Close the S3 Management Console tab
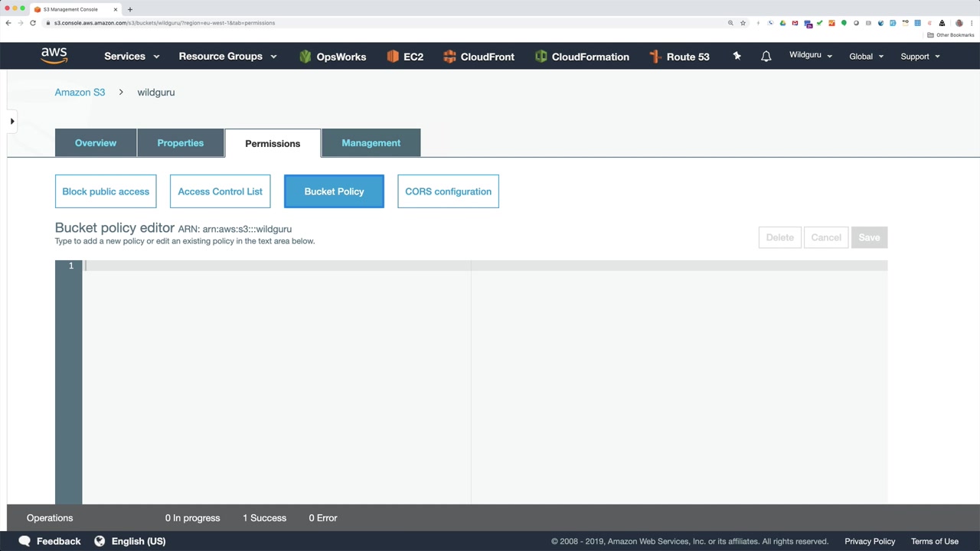980x551 pixels. [x=116, y=9]
